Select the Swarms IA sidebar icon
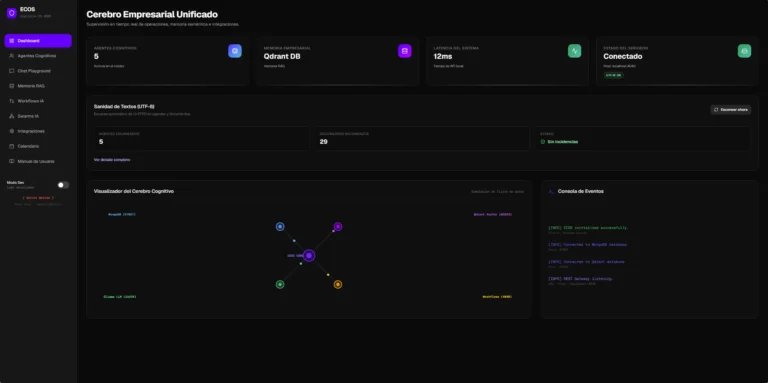Image resolution: width=768 pixels, height=383 pixels. (x=12, y=116)
